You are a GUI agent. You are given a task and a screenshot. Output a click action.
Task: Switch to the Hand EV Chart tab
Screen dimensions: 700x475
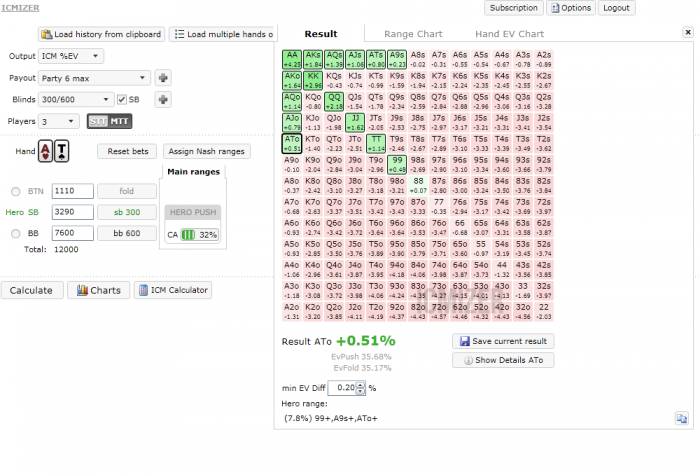coord(509,34)
